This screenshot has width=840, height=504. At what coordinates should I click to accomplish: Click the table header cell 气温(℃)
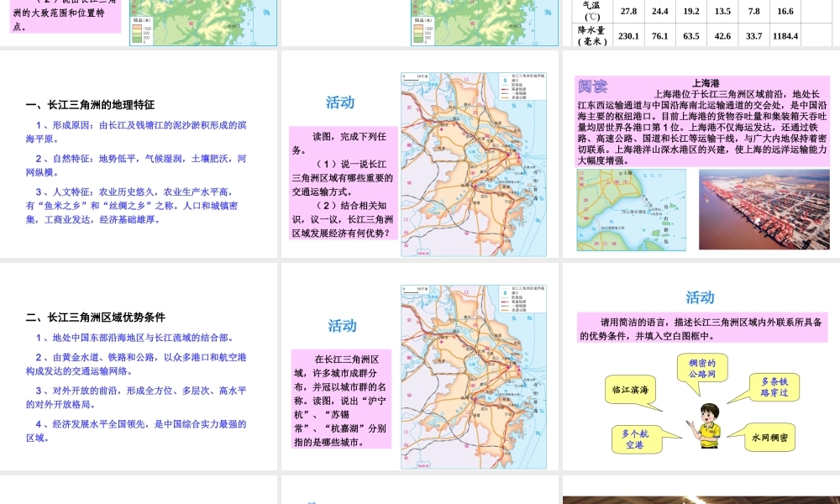coord(592,11)
